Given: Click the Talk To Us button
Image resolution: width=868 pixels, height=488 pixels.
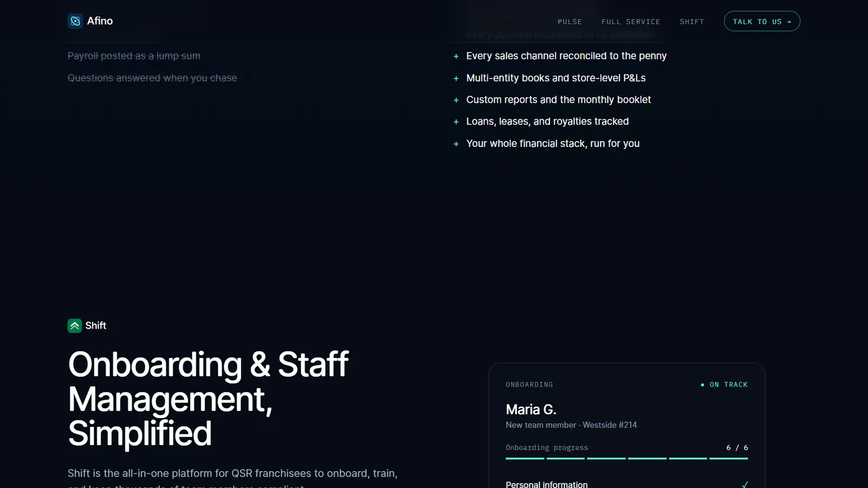Looking at the screenshot, I should click(762, 21).
